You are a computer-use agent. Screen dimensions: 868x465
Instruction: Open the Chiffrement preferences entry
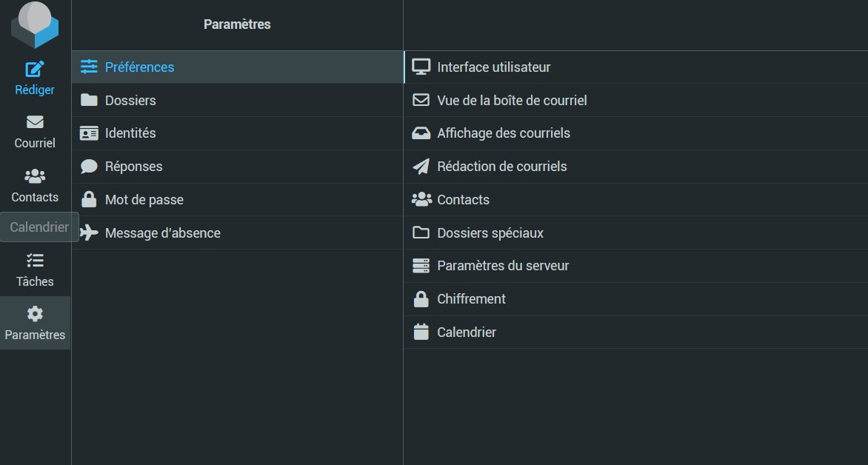[x=471, y=299]
